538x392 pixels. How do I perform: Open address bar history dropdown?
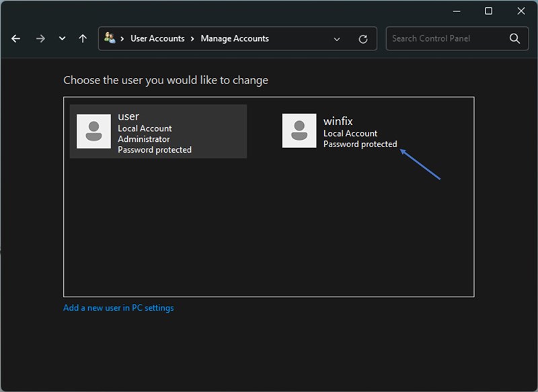[337, 39]
